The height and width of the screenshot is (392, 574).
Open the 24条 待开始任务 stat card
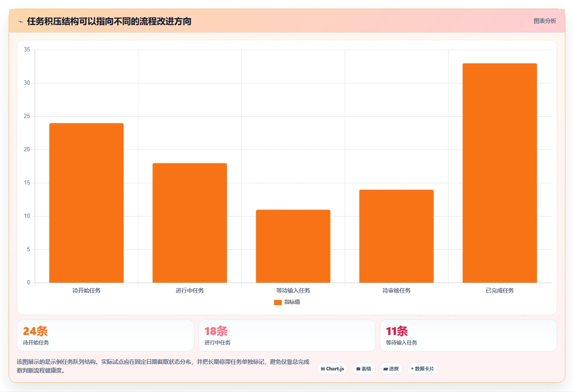pyautogui.click(x=106, y=335)
